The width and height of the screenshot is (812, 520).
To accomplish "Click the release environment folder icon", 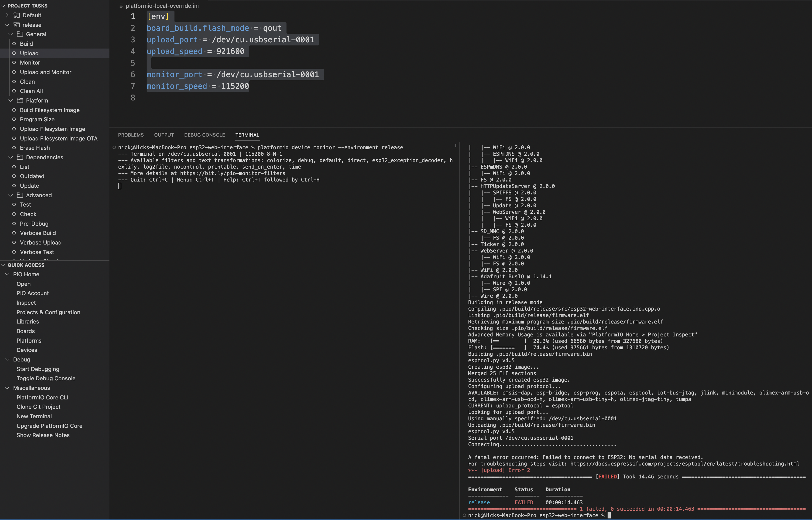I will [16, 25].
